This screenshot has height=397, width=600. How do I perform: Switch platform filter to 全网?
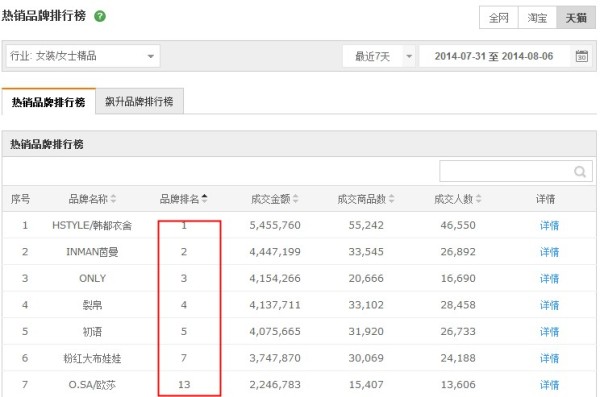tap(499, 18)
